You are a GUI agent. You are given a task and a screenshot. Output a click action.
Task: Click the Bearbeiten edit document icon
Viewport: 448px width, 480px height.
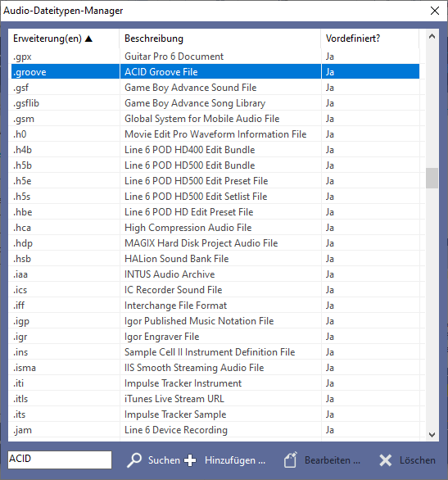click(x=291, y=460)
